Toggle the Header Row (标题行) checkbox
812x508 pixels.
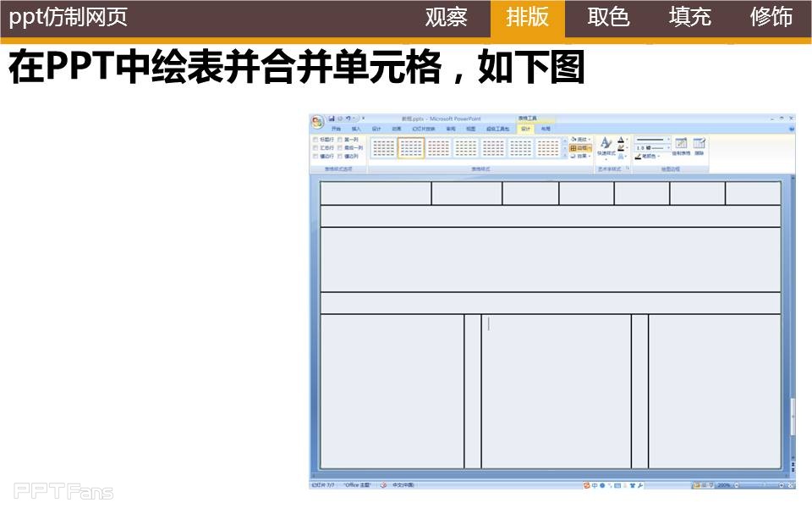click(316, 139)
